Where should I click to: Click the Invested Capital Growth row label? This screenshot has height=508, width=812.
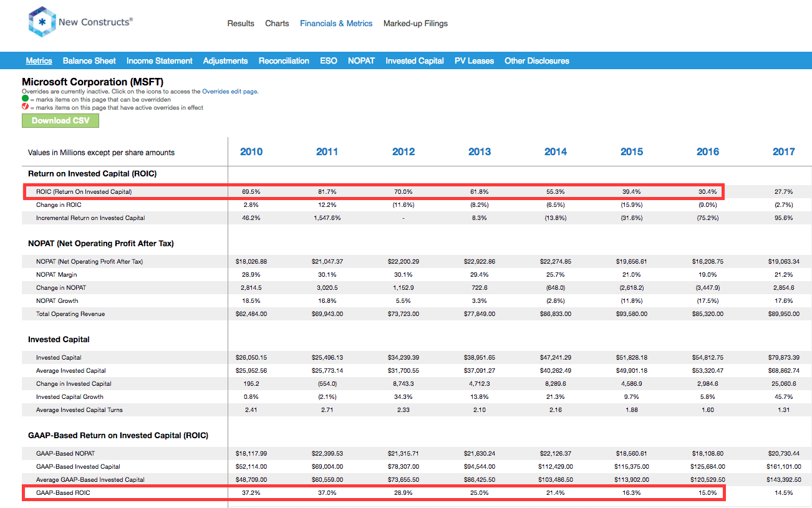[x=70, y=397]
